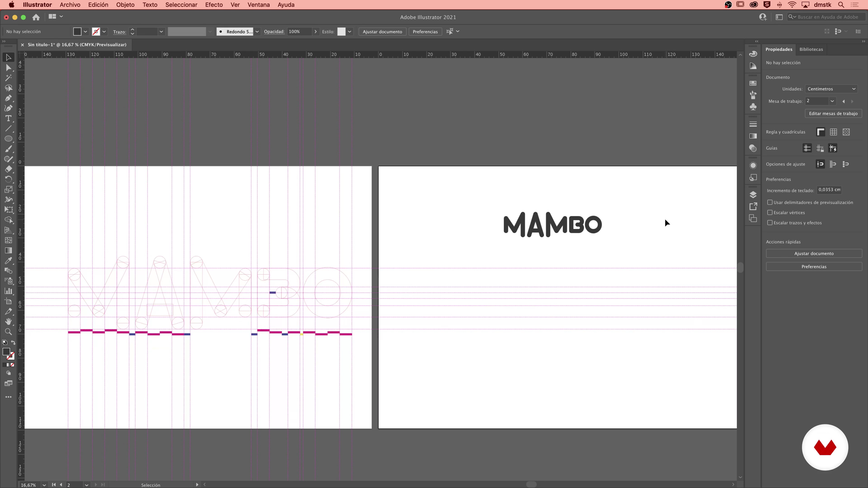Select the Curvature tool
This screenshot has height=488, width=868.
coord(8,108)
